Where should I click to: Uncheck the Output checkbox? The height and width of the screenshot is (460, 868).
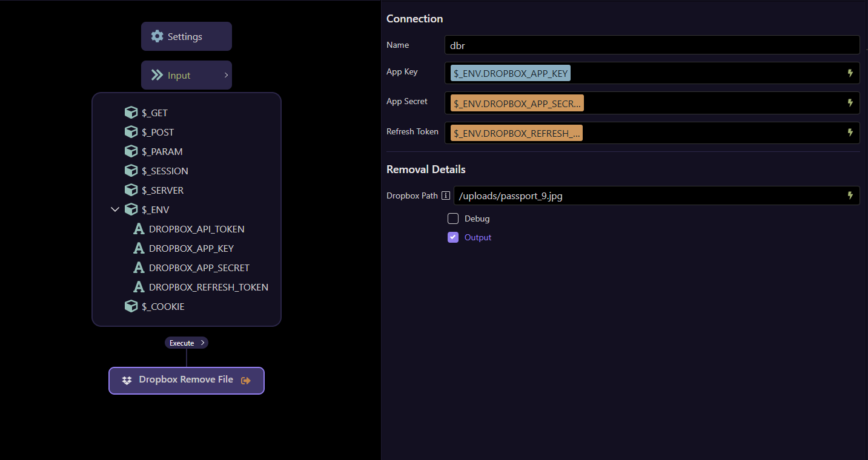tap(453, 237)
